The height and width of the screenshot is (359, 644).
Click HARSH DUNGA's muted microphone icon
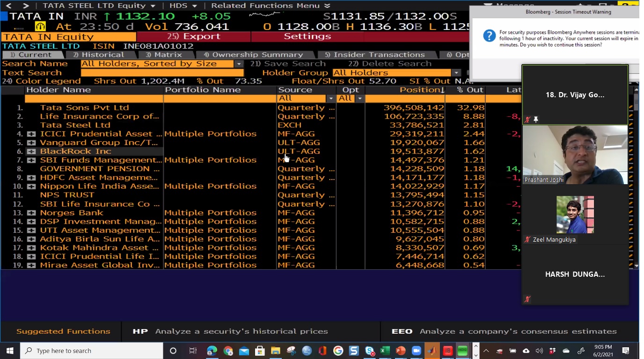tap(527, 299)
